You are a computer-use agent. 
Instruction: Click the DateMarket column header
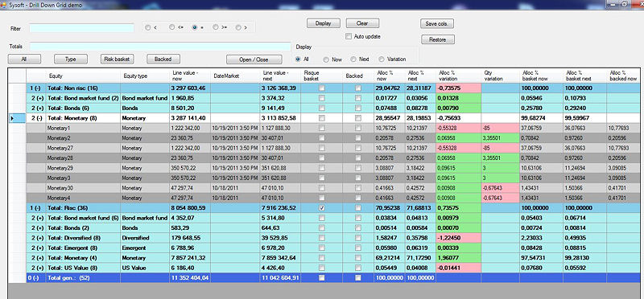[x=236, y=76]
